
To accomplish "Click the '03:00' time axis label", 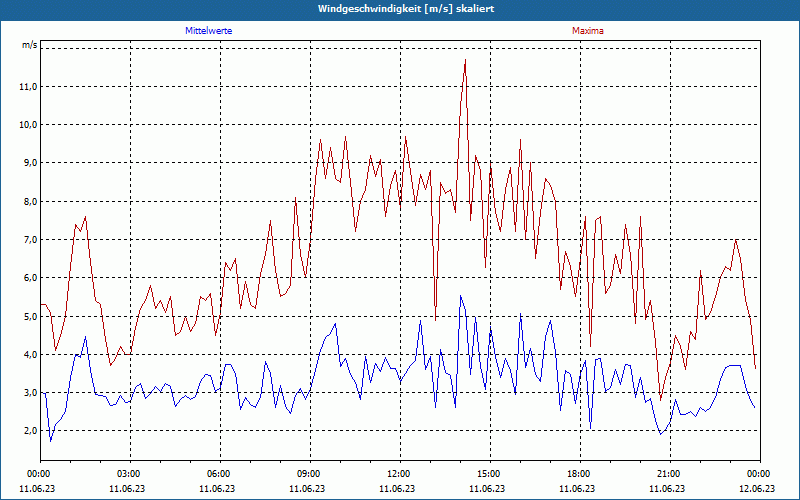I will 131,474.
